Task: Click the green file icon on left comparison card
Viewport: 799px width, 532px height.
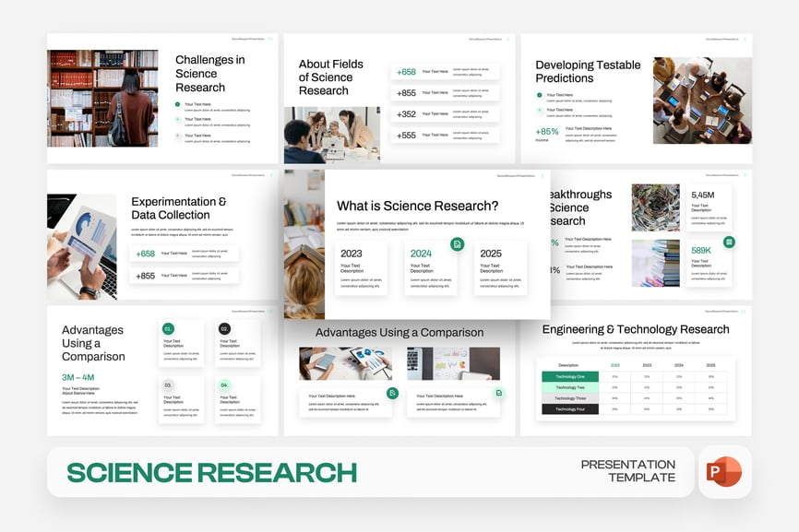Action: click(392, 393)
